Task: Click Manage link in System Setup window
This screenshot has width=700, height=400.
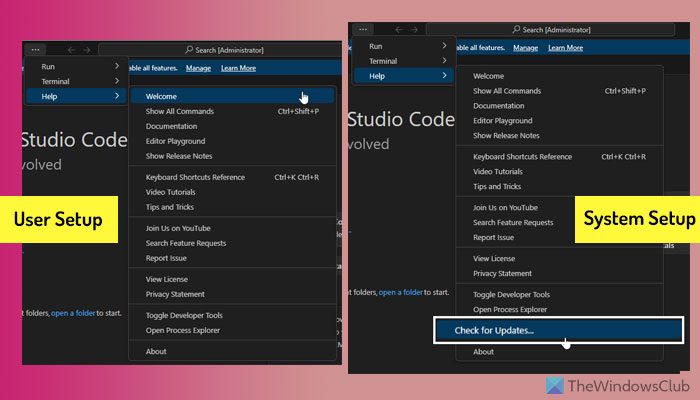Action: [x=525, y=48]
